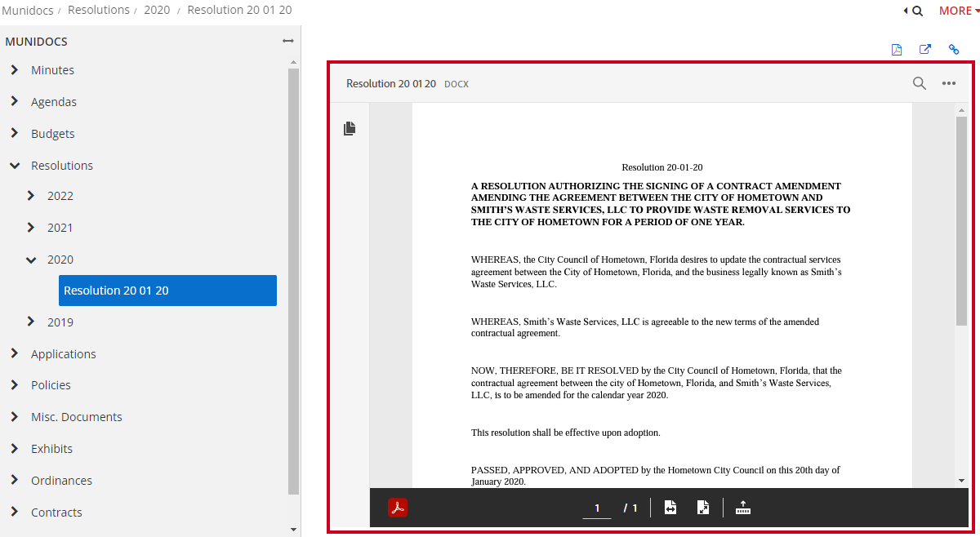
Task: Open document in new window icon
Action: (x=925, y=49)
